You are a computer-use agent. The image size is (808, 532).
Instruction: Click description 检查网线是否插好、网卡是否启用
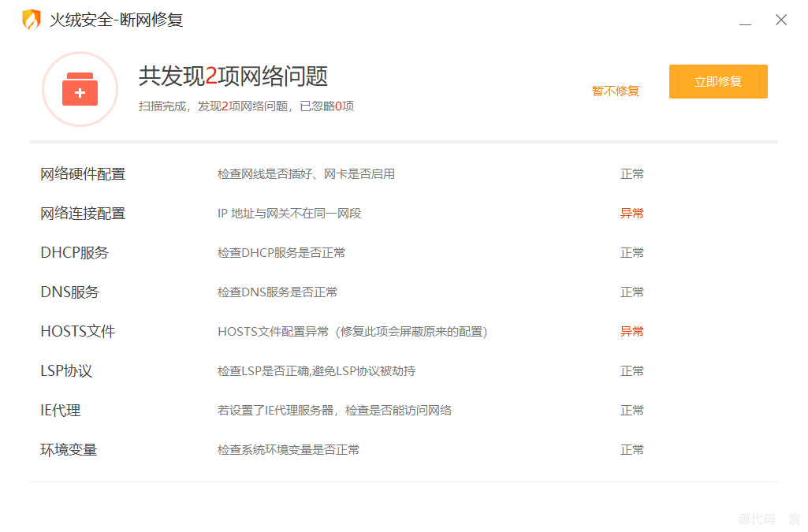[306, 174]
